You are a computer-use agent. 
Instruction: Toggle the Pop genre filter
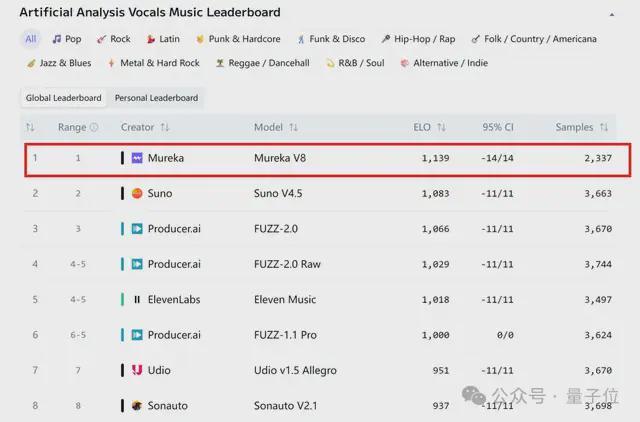coord(67,39)
